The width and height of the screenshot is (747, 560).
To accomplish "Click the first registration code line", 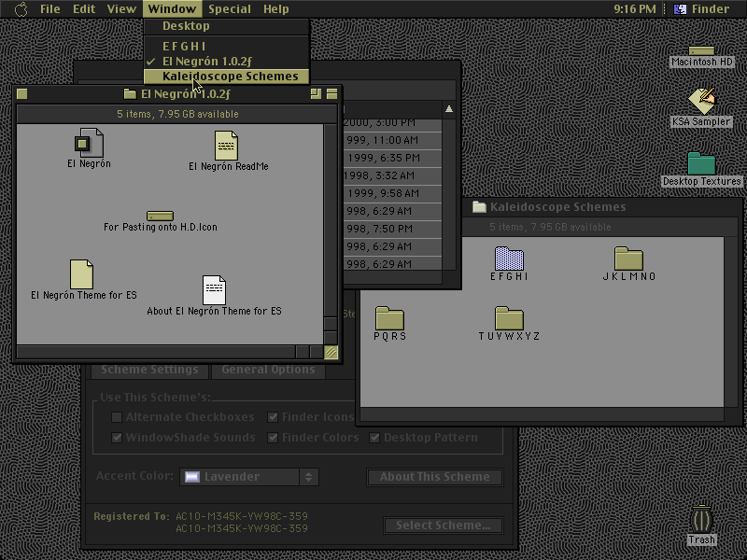I will coord(242,516).
